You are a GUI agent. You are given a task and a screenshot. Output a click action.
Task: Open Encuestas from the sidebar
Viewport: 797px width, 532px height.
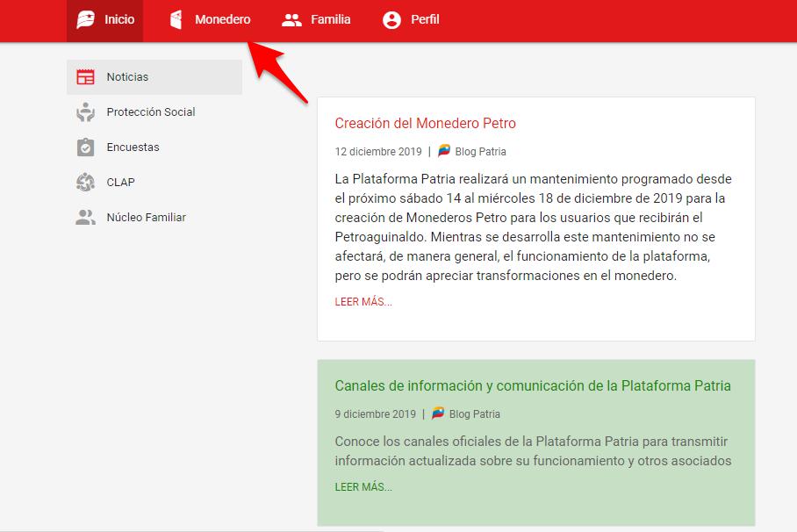click(154, 147)
